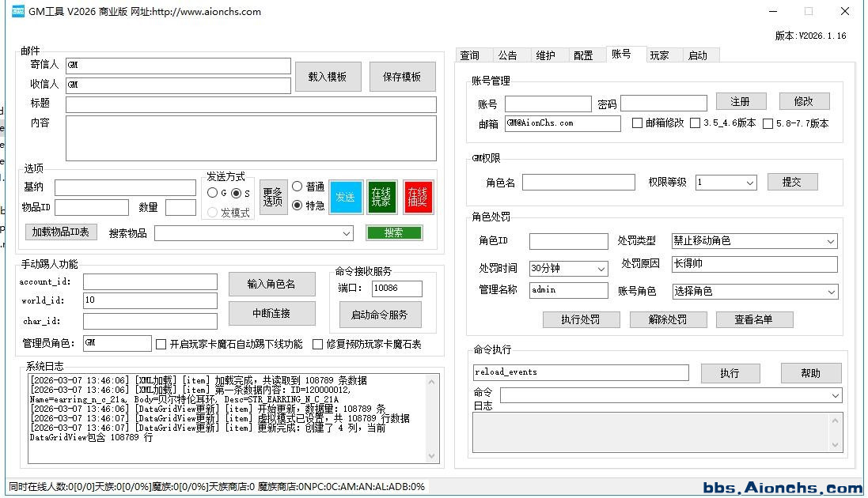Open the 查询 tab
The width and height of the screenshot is (868, 498).
click(470, 55)
